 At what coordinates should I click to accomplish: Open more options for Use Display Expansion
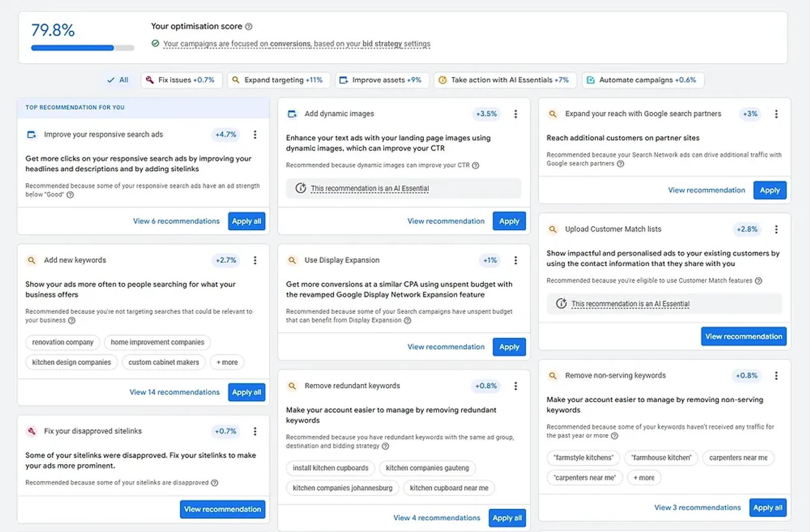[516, 260]
